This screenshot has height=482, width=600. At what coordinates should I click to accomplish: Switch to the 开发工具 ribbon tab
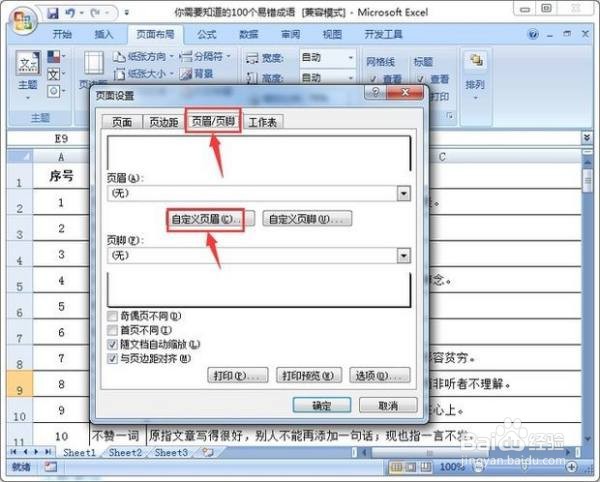[383, 34]
